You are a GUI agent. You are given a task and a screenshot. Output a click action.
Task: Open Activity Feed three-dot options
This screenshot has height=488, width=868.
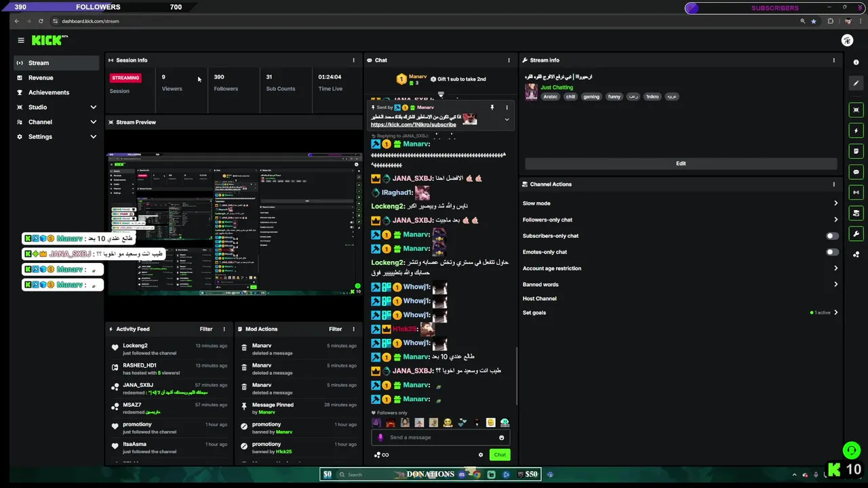pyautogui.click(x=224, y=329)
